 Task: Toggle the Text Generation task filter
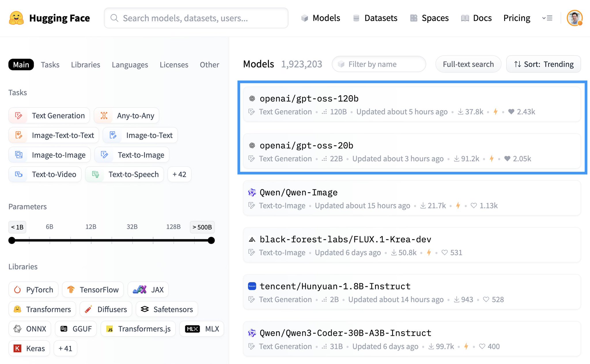[49, 115]
